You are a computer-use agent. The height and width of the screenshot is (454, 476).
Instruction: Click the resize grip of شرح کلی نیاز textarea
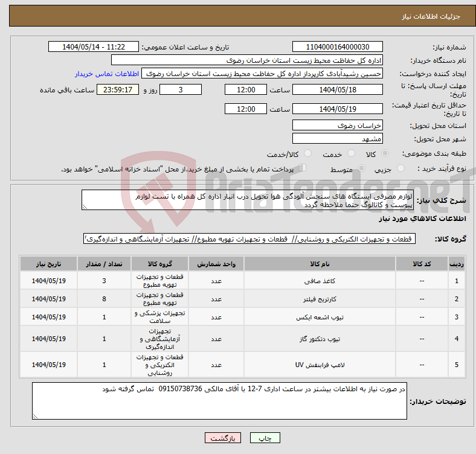click(85, 207)
